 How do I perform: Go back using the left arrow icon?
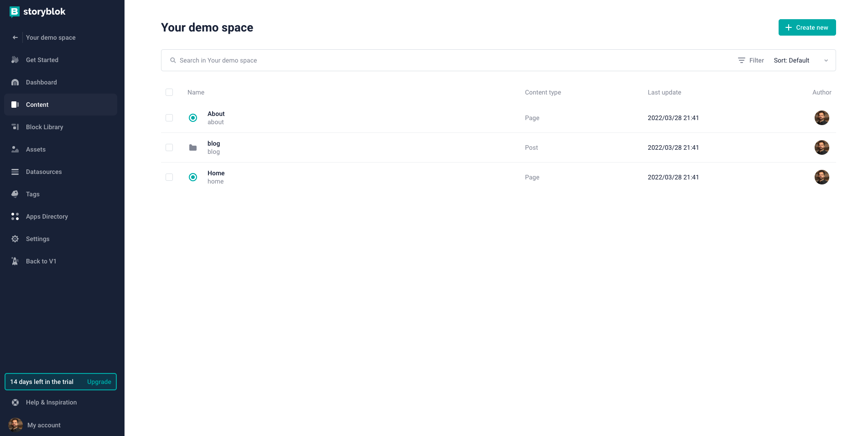click(x=15, y=37)
